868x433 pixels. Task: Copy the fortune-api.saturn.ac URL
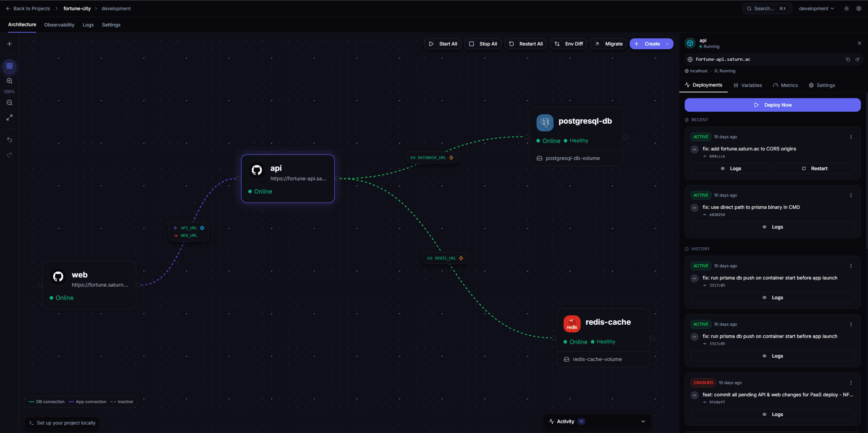pos(848,59)
